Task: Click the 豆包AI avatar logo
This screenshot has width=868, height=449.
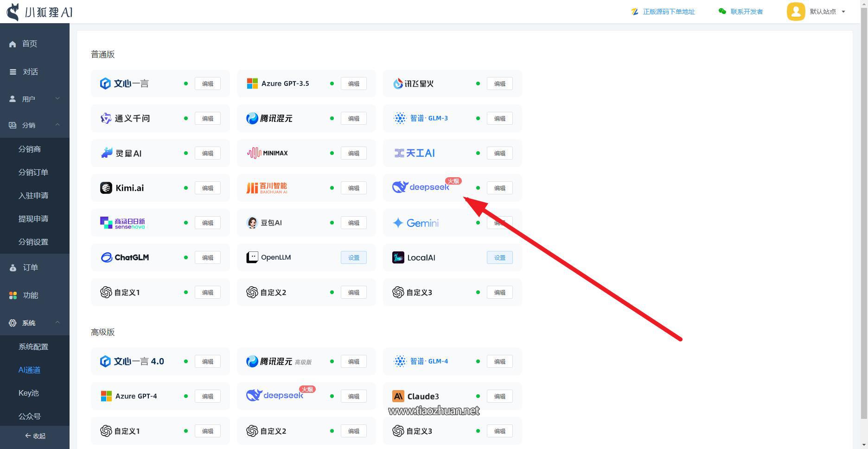Action: [x=252, y=223]
